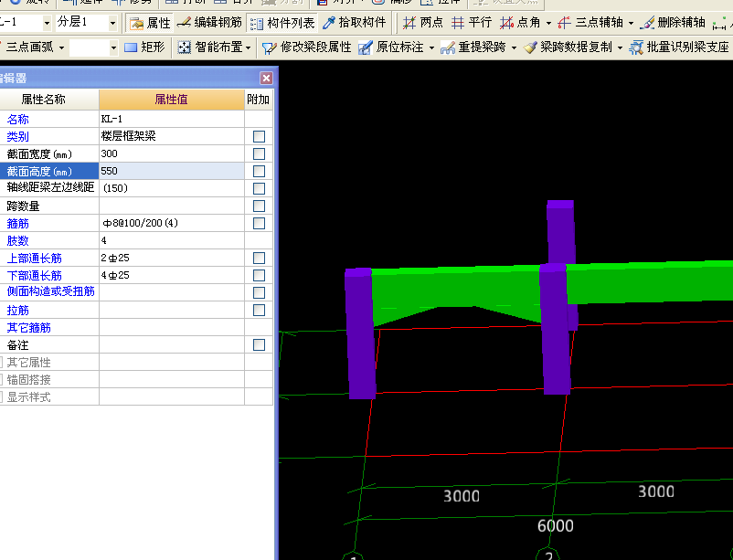Choose the 两点 two-point auxiliary axis tool
The height and width of the screenshot is (560, 733).
point(422,23)
